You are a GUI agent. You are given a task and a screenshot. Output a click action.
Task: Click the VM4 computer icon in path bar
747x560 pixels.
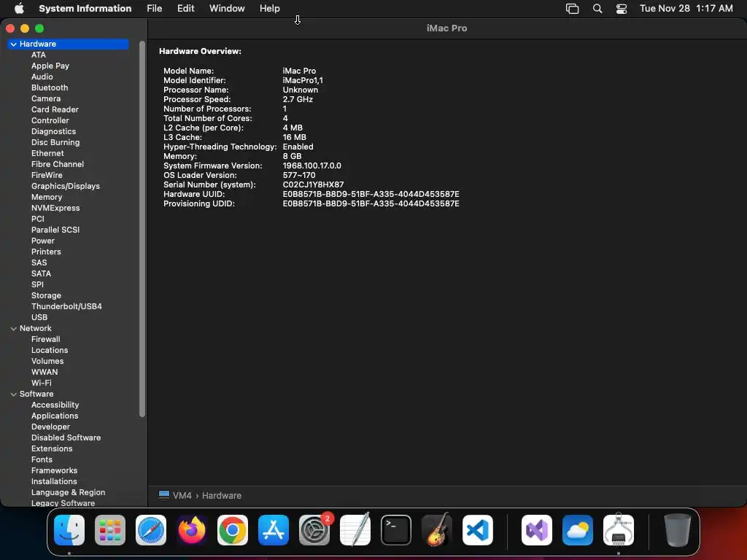pyautogui.click(x=164, y=495)
